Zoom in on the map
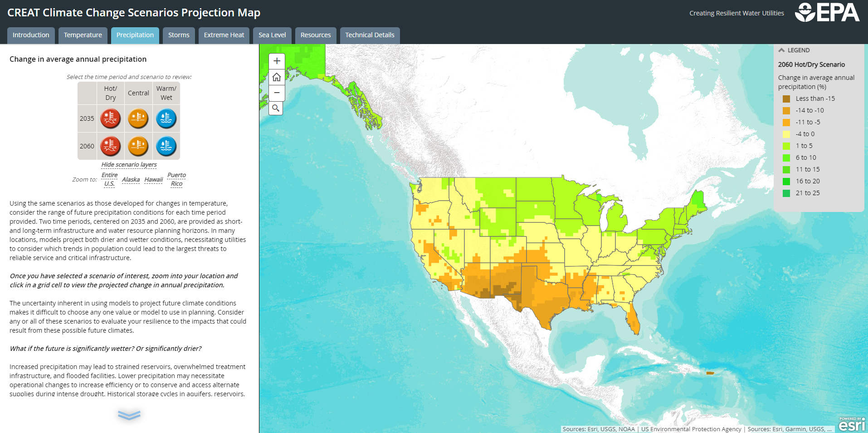This screenshot has height=433, width=868. click(277, 61)
